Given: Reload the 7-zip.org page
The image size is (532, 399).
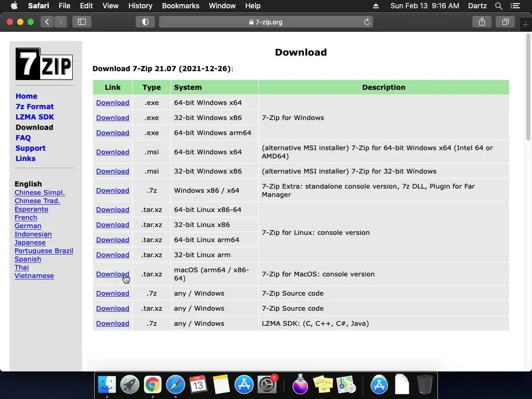Looking at the screenshot, I should pyautogui.click(x=367, y=22).
